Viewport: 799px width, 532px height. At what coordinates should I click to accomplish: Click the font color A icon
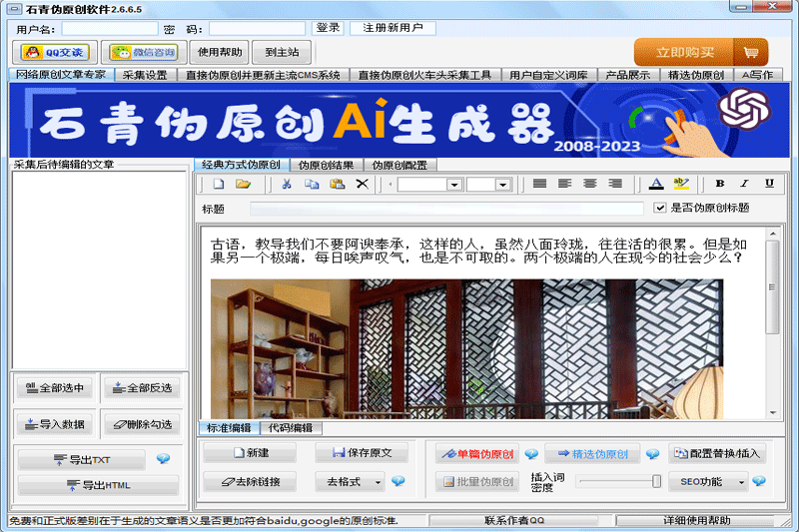tap(656, 184)
